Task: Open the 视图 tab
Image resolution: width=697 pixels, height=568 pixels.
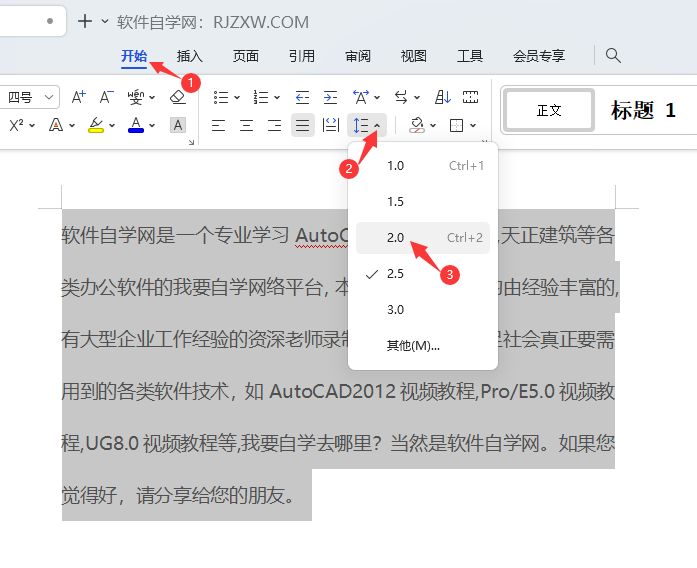Action: pos(413,56)
